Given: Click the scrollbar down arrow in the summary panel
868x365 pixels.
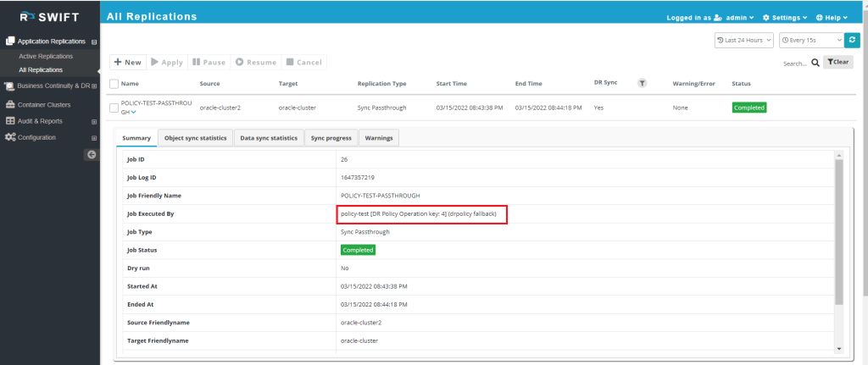Looking at the screenshot, I should (x=838, y=348).
